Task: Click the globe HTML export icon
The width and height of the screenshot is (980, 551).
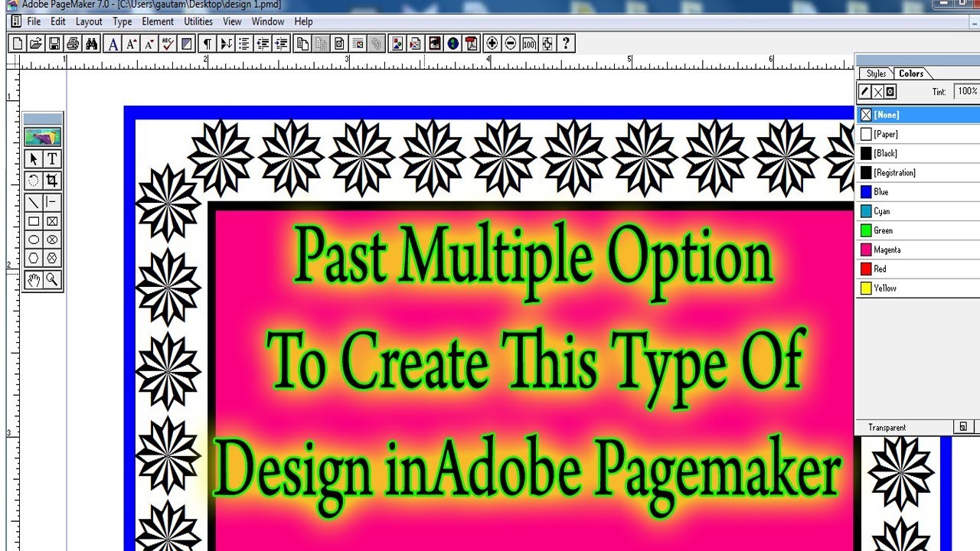Action: (453, 44)
